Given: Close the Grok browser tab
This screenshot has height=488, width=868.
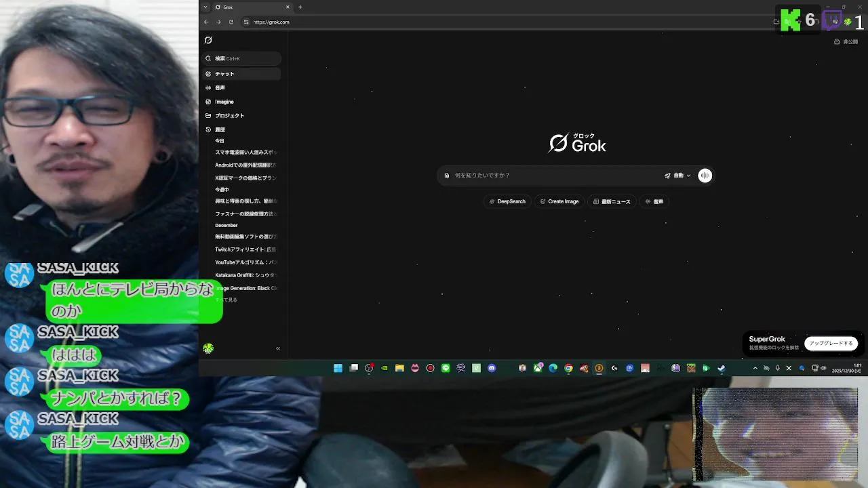Looking at the screenshot, I should [288, 7].
